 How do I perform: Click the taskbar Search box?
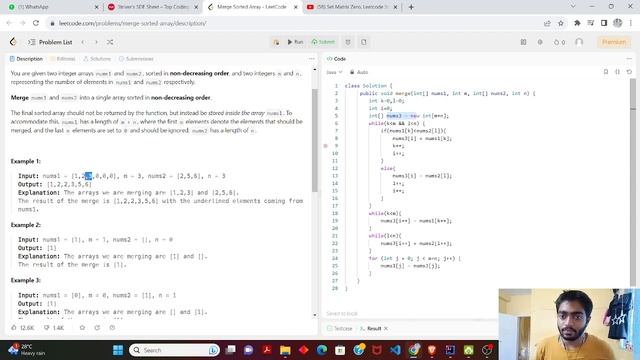point(174,350)
